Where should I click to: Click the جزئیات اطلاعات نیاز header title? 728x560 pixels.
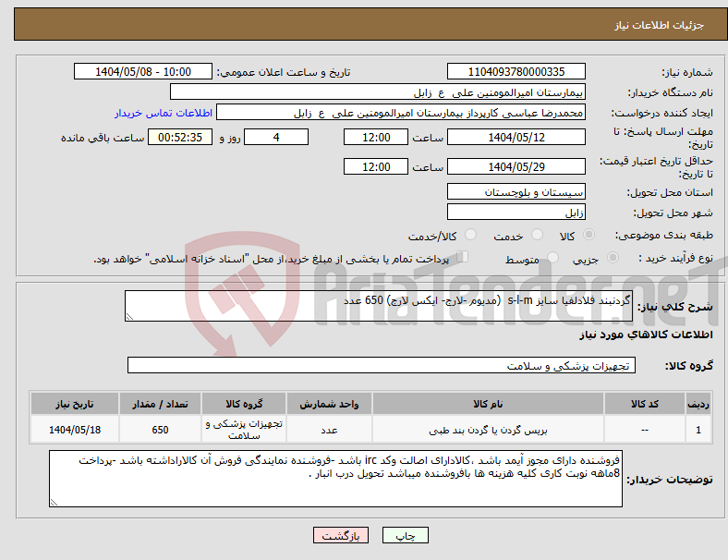pyautogui.click(x=660, y=25)
